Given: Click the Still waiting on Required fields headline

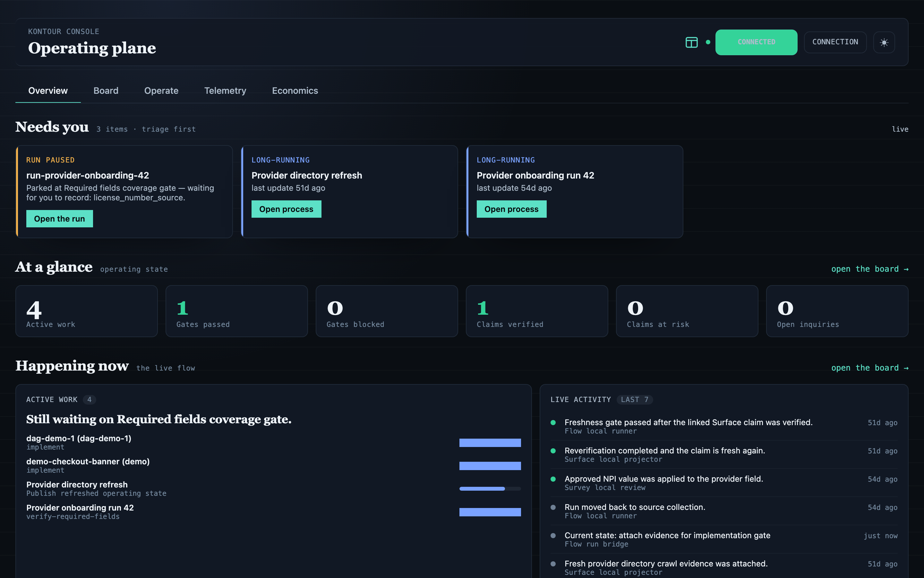Looking at the screenshot, I should (159, 419).
